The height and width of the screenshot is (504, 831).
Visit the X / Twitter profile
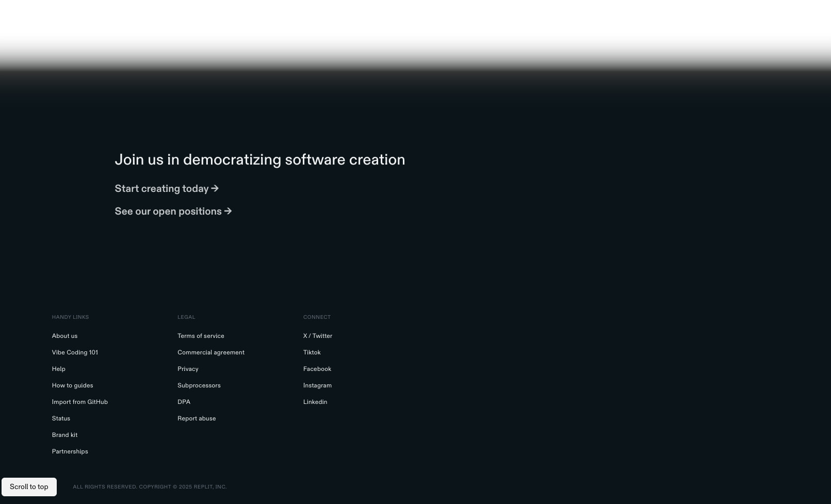tap(318, 336)
